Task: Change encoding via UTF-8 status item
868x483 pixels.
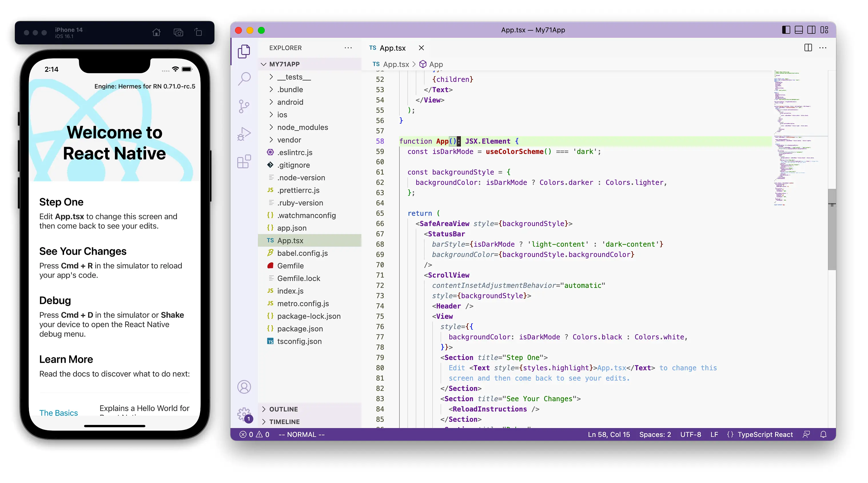Action: (x=690, y=434)
